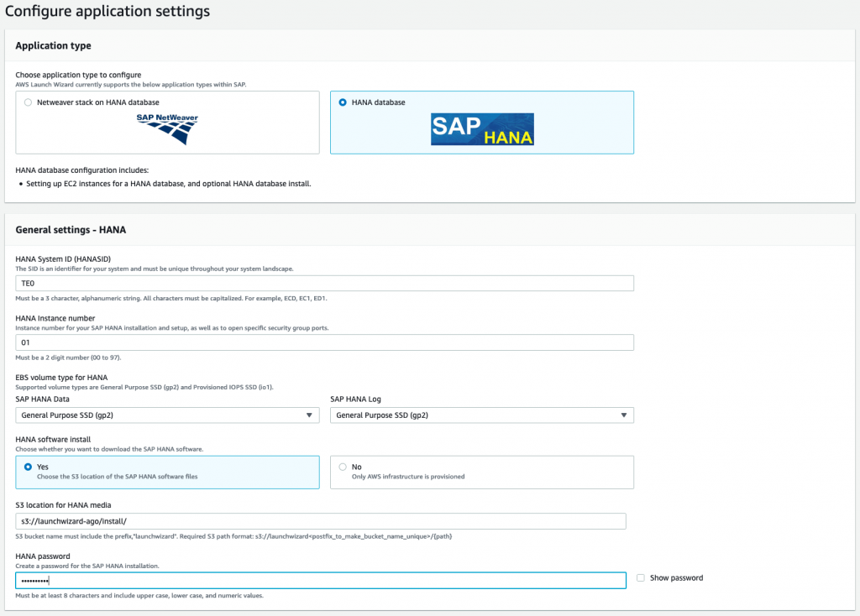
Task: Click the SAP NetWeaver logo image
Action: (167, 128)
